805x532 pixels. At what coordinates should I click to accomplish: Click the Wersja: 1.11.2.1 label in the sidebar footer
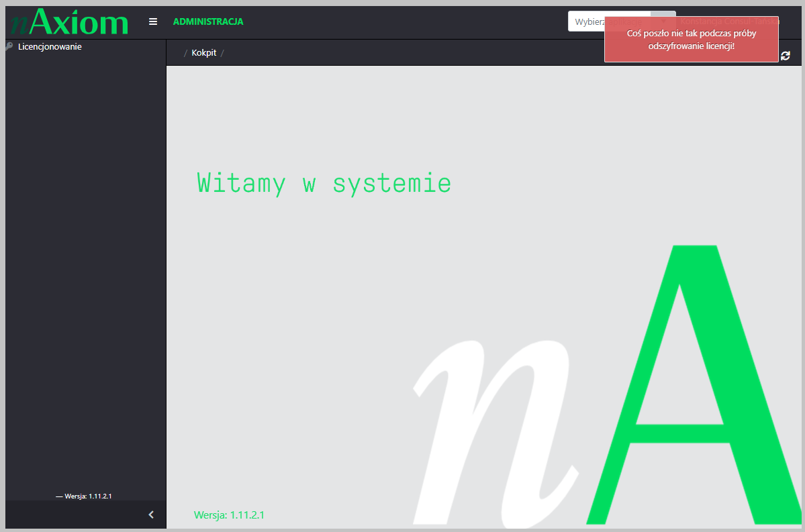click(84, 496)
